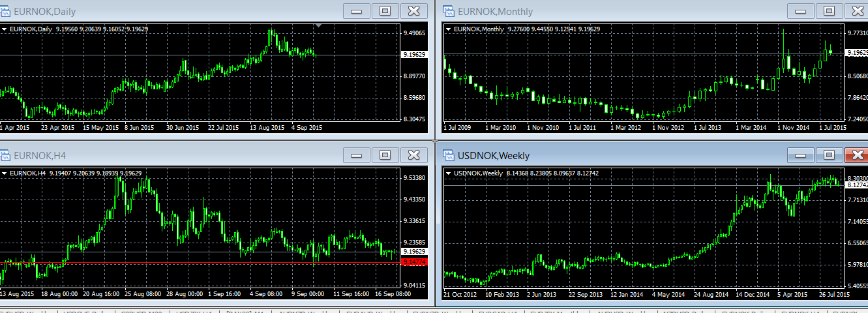Minimize the EURNOK,H4 chart window

pyautogui.click(x=357, y=155)
